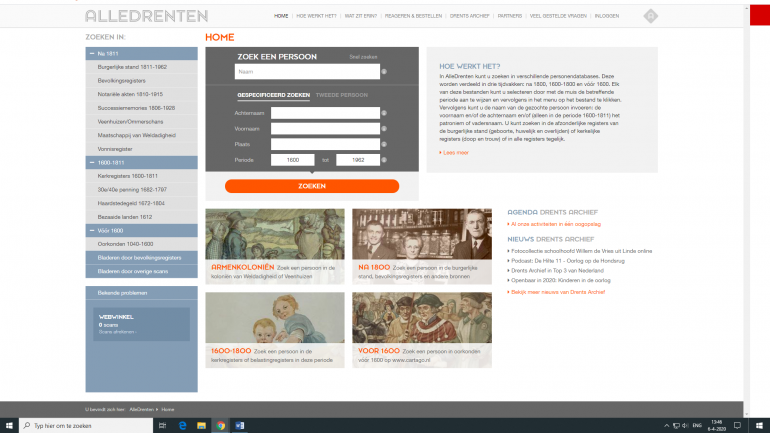
Task: Open Microsoft Edge from taskbar
Action: click(x=182, y=426)
